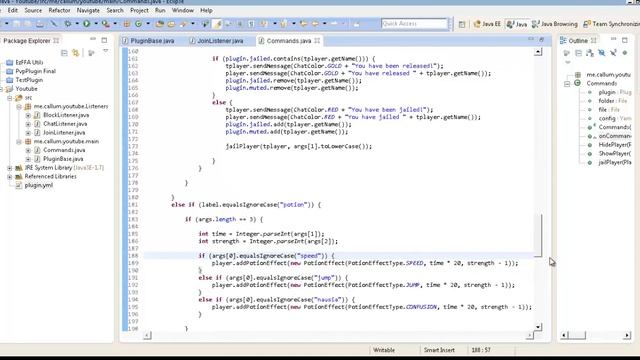Click the Search flashlight toolbar icon
Viewport: 640px width, 360px height.
click(183, 24)
